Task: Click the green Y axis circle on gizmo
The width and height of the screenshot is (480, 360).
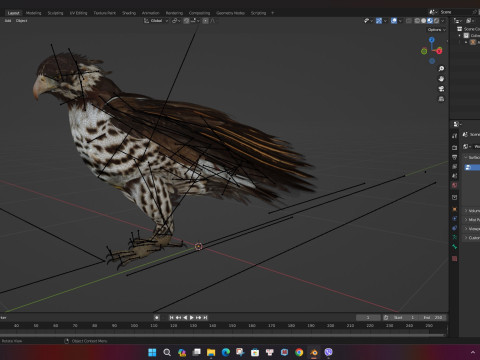Action: tap(424, 51)
